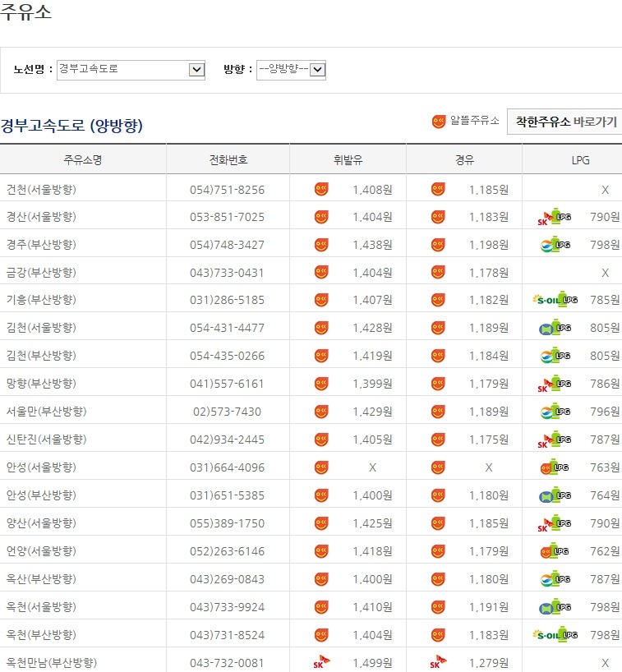
Task: Click gasoline price 1,399원 for 망향
Action: coord(372,384)
